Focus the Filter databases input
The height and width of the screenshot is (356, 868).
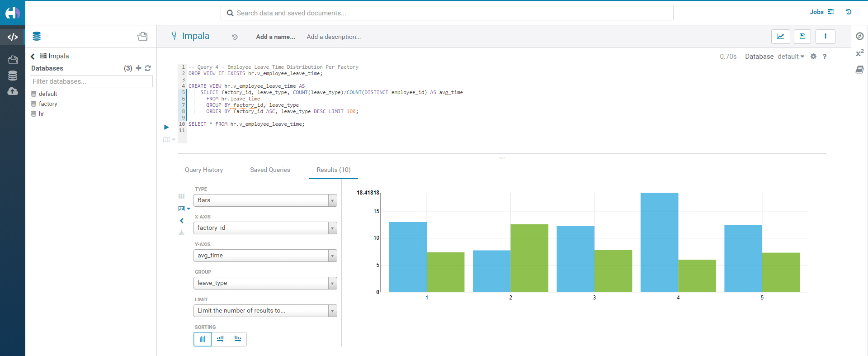(x=91, y=81)
